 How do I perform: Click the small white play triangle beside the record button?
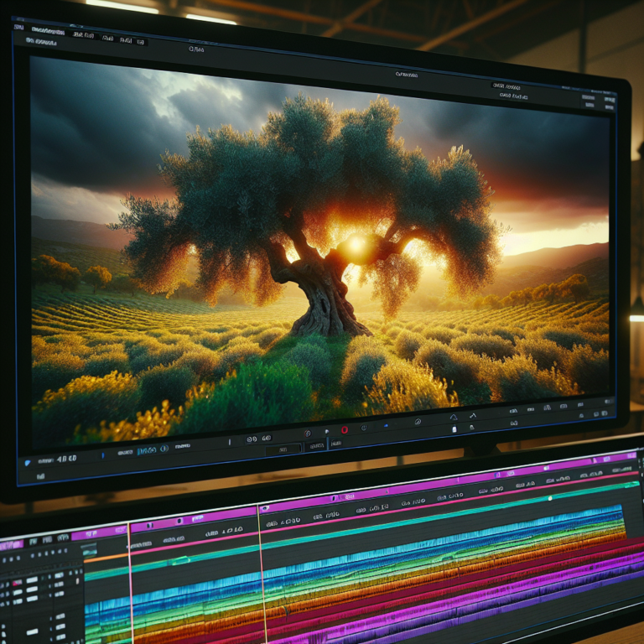click(x=327, y=432)
